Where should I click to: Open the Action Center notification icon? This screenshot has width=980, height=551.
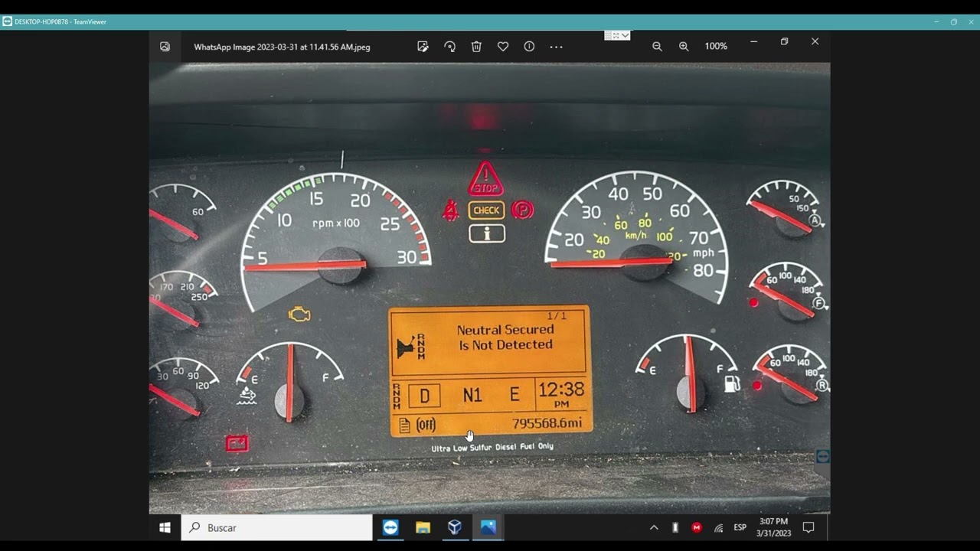click(x=808, y=527)
